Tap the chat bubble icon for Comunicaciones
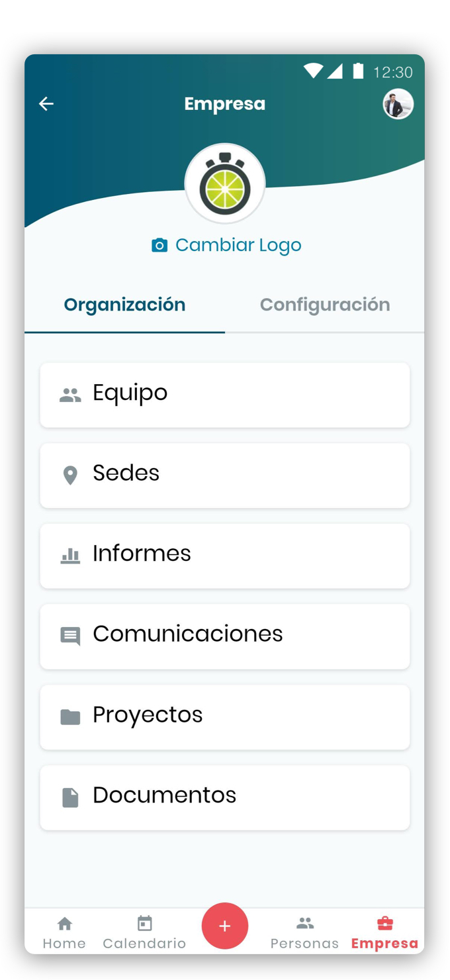The width and height of the screenshot is (450, 980). click(x=70, y=636)
